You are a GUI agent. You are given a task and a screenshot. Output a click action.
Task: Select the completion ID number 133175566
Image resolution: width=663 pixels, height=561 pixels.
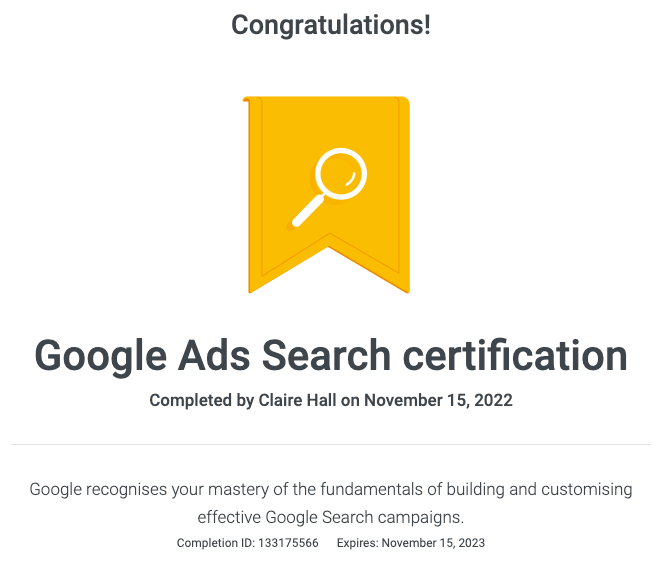click(x=288, y=543)
